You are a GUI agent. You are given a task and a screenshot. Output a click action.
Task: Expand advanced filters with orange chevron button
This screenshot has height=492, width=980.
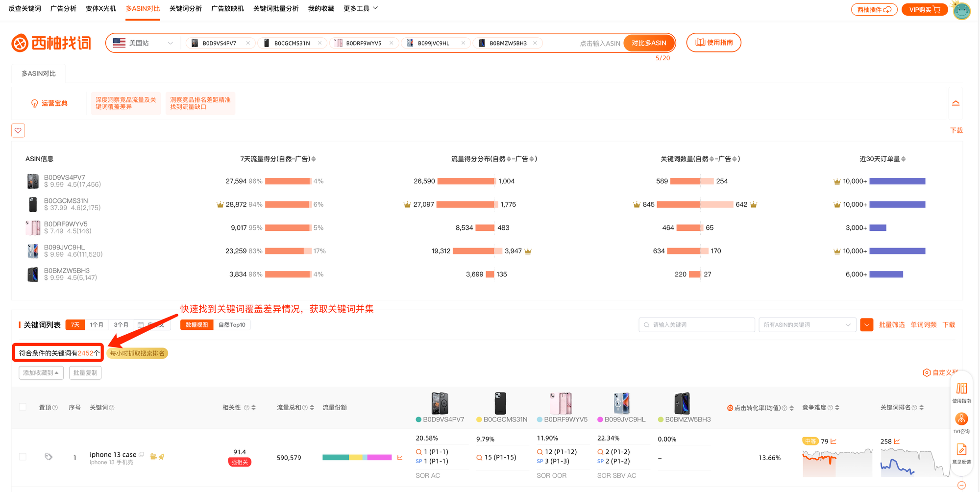[x=866, y=325]
